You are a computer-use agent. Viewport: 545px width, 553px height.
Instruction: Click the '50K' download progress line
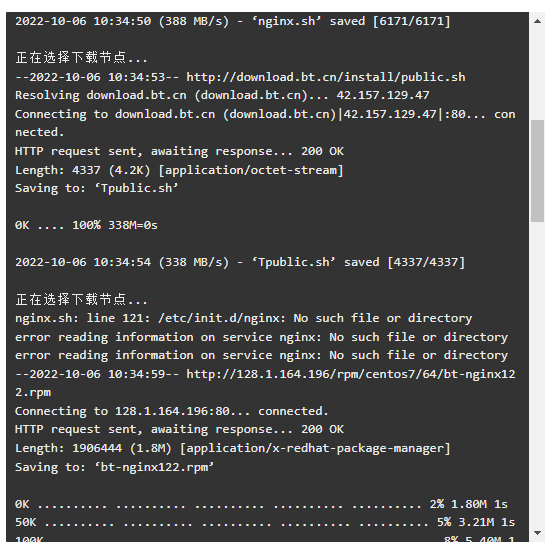(x=265, y=522)
